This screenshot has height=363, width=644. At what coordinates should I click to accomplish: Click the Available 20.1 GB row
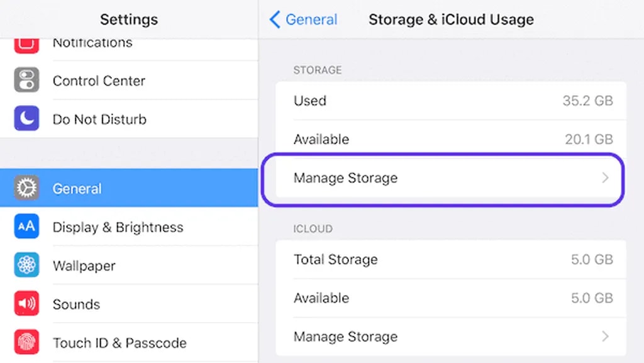coord(451,139)
